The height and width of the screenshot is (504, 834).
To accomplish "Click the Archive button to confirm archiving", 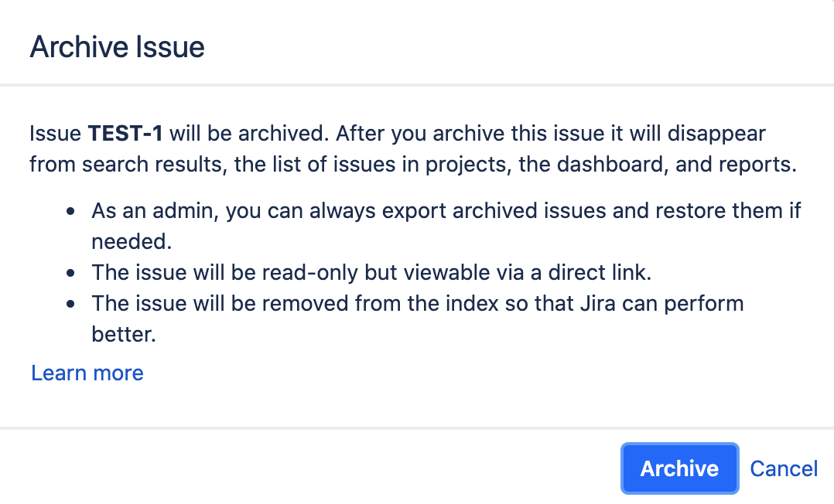I will pyautogui.click(x=678, y=468).
